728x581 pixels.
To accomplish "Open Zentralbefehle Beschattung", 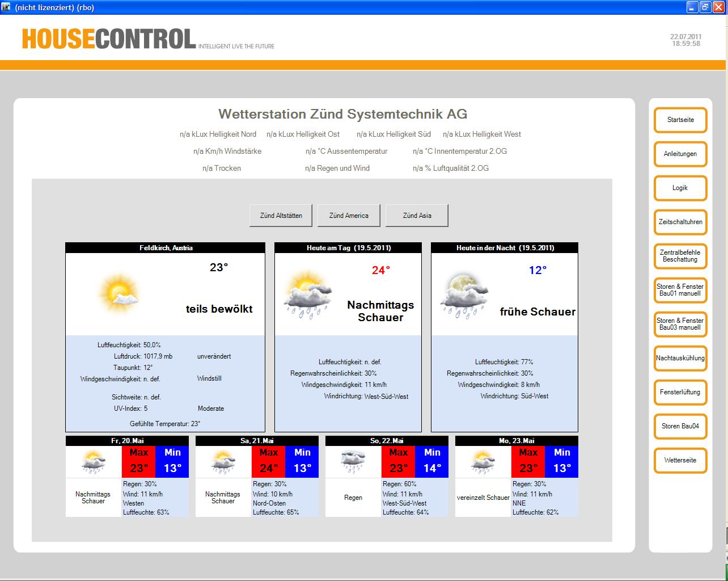I will tap(680, 256).
